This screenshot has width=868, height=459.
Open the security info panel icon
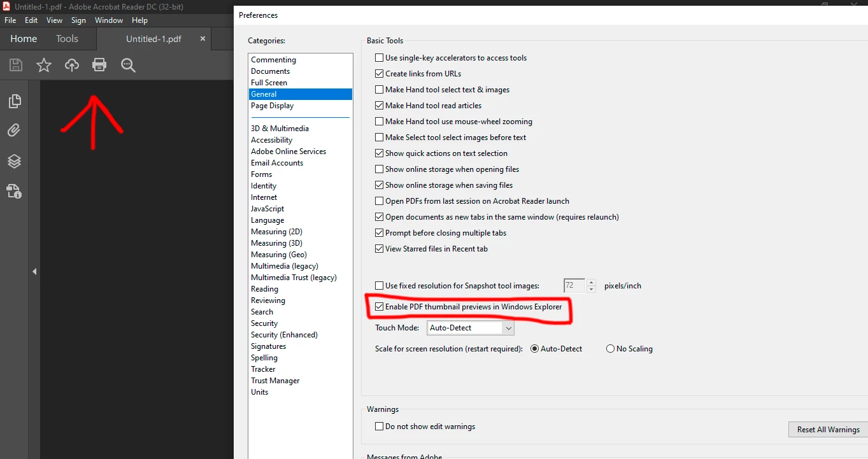coord(14,191)
